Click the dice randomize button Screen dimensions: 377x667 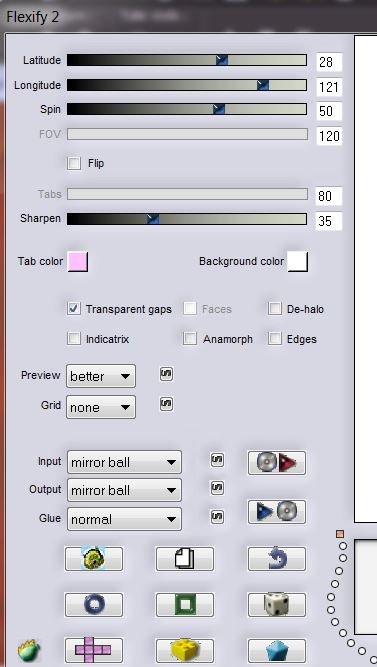[277, 604]
